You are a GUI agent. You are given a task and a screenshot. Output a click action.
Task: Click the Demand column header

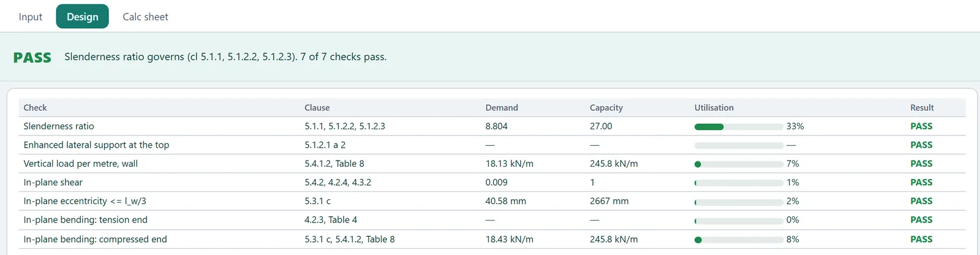click(502, 107)
